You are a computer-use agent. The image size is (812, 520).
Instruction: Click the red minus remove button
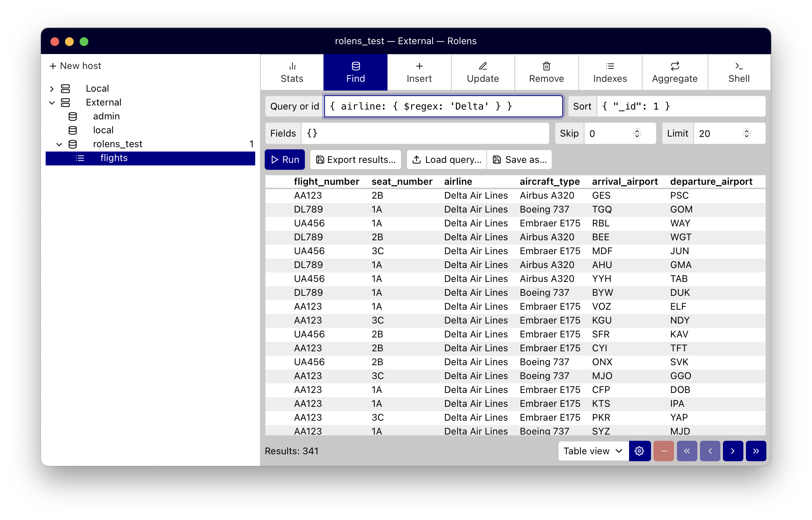click(x=664, y=451)
